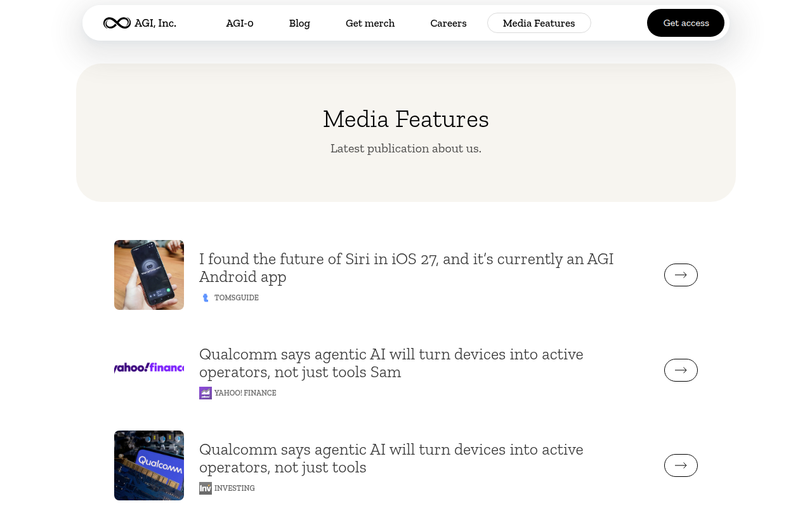812x508 pixels.
Task: Open the Siri in iOS 27 article headline
Action: pyautogui.click(x=407, y=267)
